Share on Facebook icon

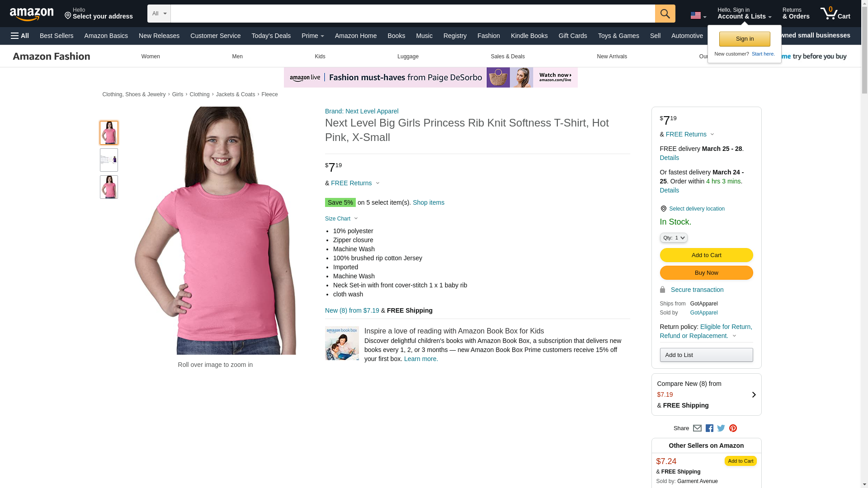(x=709, y=428)
